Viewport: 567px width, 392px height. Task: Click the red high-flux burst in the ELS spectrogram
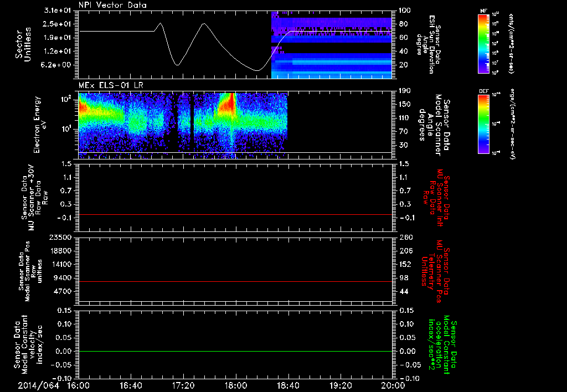pyautogui.click(x=229, y=103)
